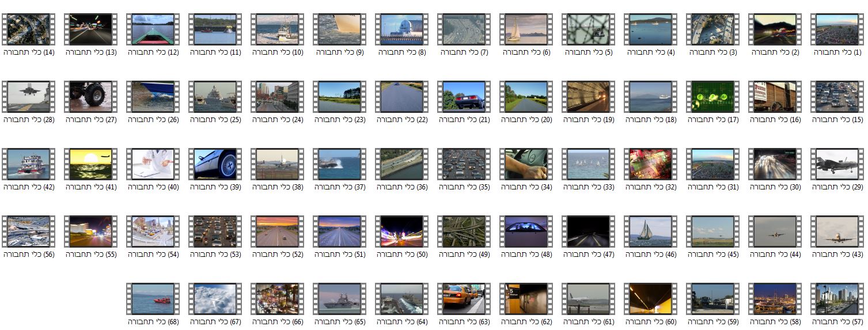This screenshot has height=330, width=868.
Task: Open the video file כלי תחבורה (8)
Action: (401, 29)
